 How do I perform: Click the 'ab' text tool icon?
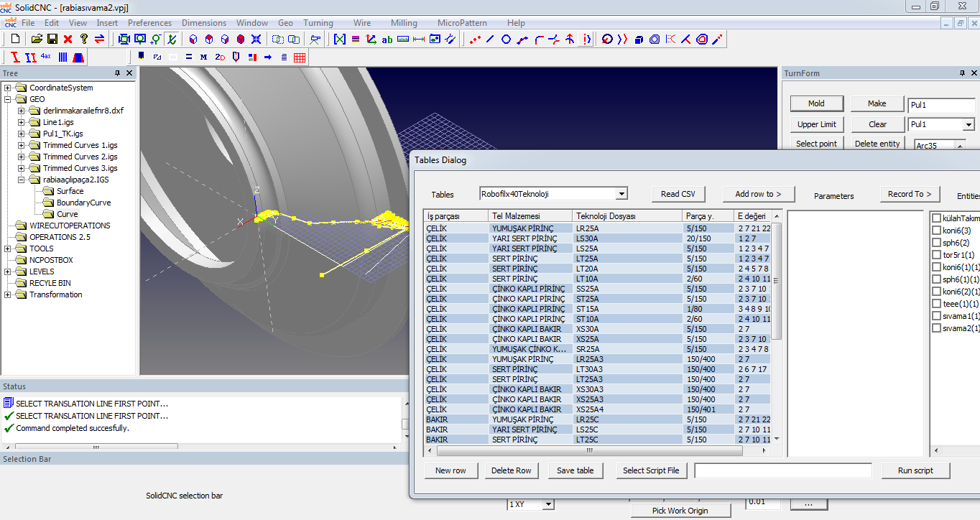(x=387, y=39)
